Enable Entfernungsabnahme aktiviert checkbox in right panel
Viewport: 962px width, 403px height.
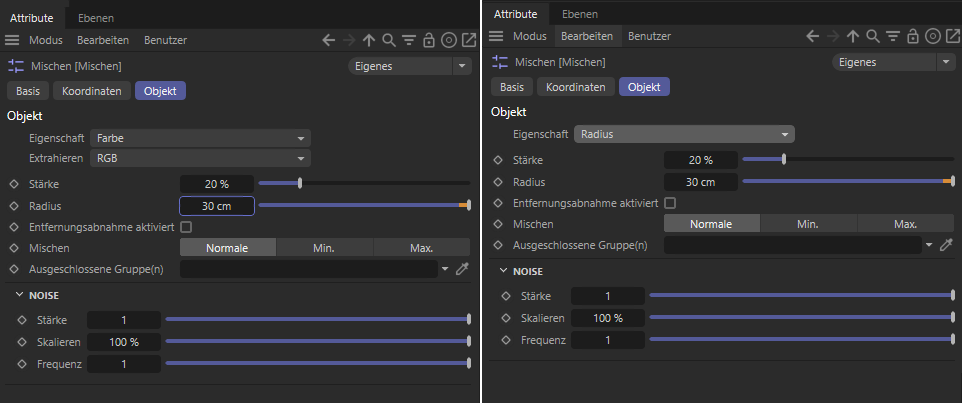point(670,202)
